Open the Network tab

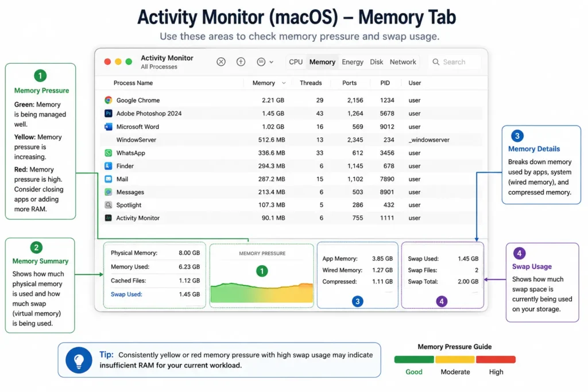(403, 62)
